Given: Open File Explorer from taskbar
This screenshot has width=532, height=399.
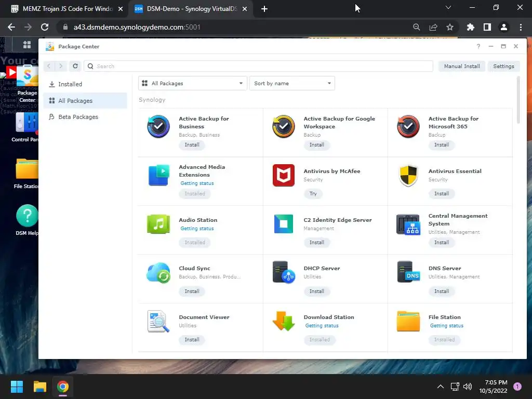Looking at the screenshot, I should [x=39, y=387].
